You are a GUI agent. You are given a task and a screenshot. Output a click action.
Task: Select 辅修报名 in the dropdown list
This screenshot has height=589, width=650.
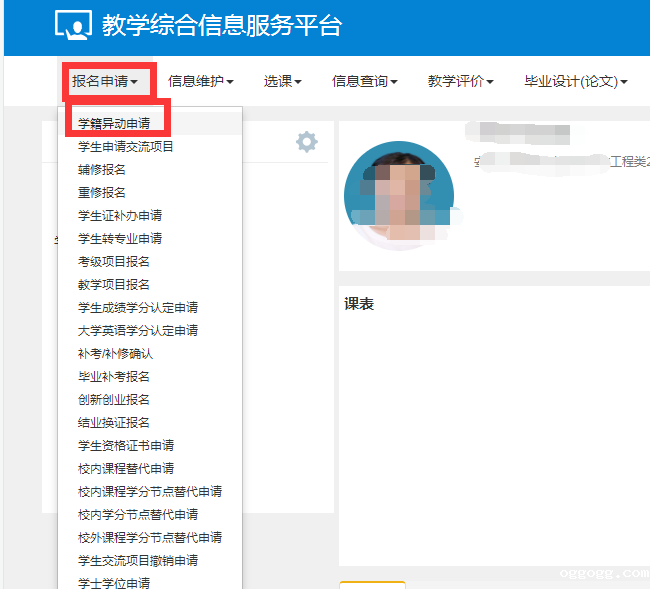pyautogui.click(x=102, y=170)
